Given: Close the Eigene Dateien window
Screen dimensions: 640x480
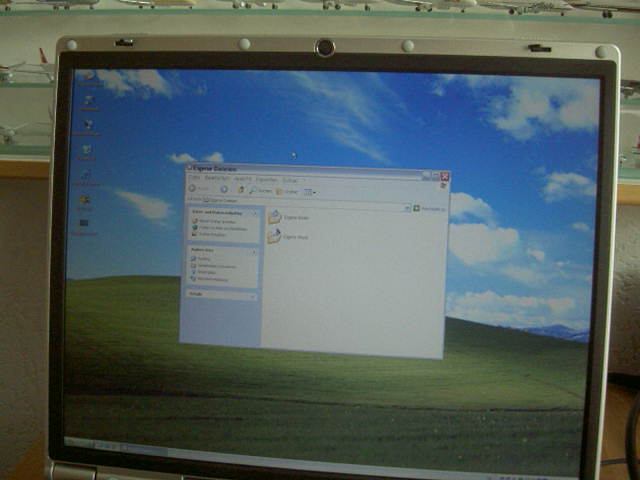Looking at the screenshot, I should point(445,176).
